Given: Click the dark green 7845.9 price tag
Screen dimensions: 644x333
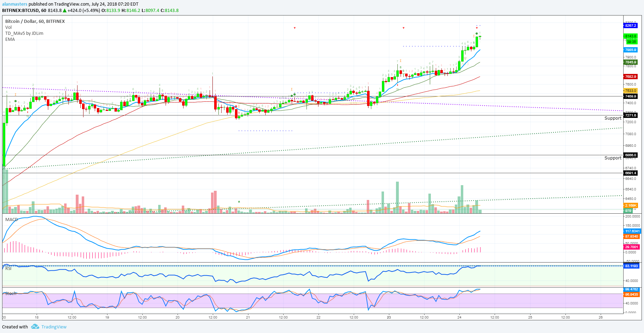Looking at the screenshot, I should click(x=631, y=62).
